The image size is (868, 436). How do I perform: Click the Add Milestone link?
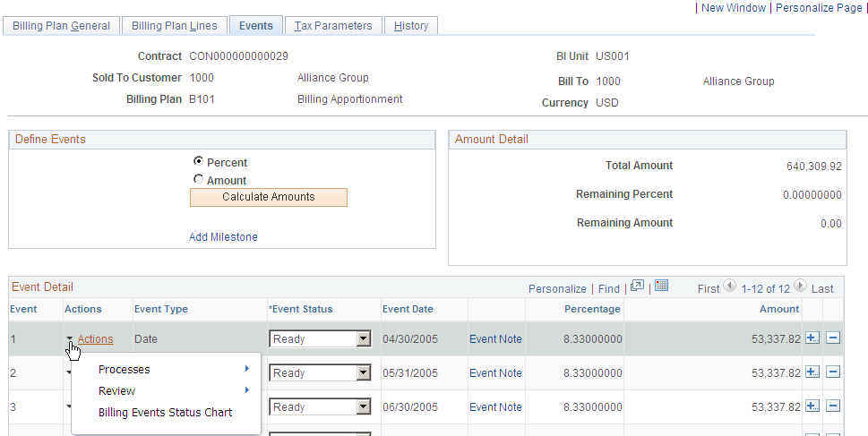point(223,237)
